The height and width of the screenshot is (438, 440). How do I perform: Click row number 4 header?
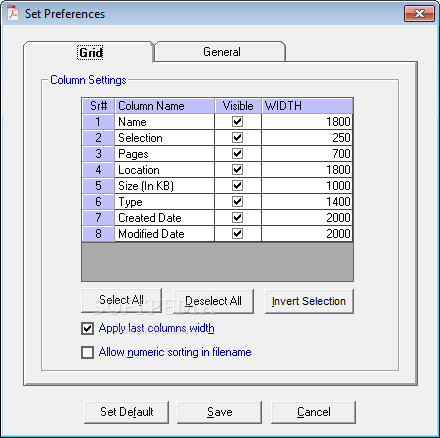[x=98, y=170]
